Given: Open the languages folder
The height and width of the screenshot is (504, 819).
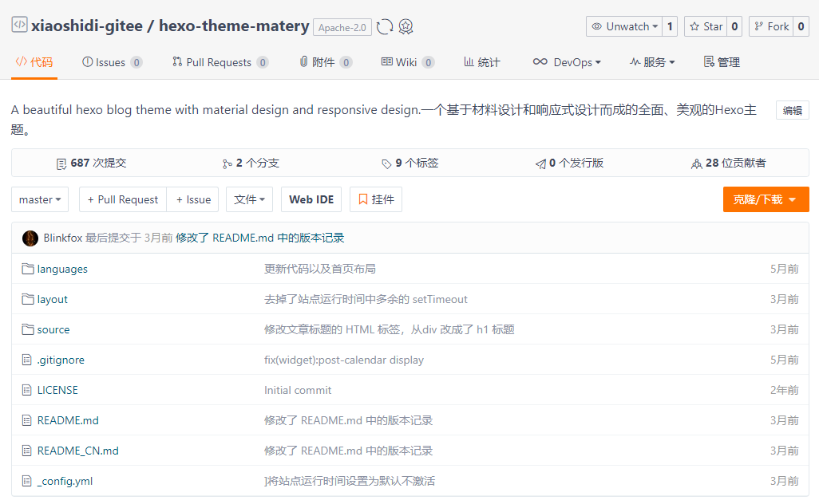Looking at the screenshot, I should (x=62, y=269).
